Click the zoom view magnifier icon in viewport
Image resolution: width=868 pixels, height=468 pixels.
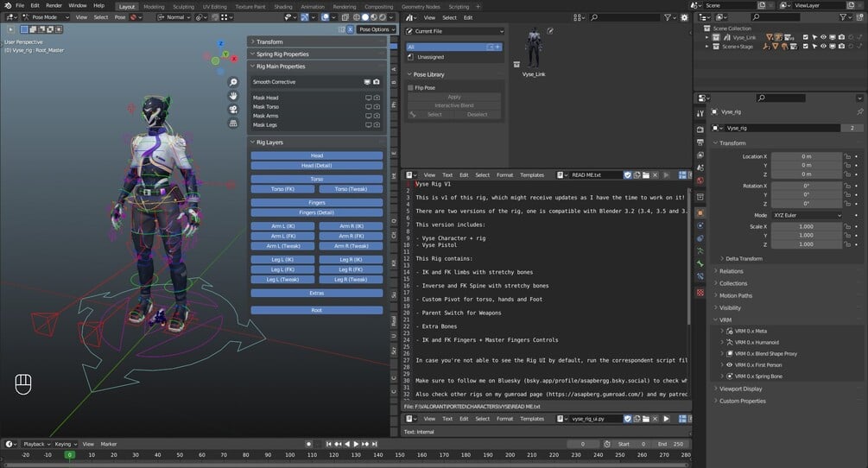233,82
